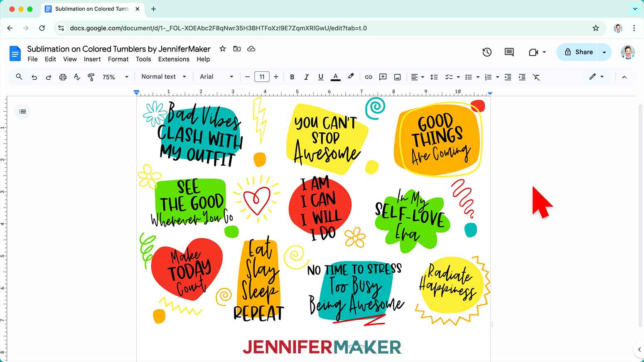The height and width of the screenshot is (362, 644).
Task: Click the font size field showing 11
Action: 262,77
